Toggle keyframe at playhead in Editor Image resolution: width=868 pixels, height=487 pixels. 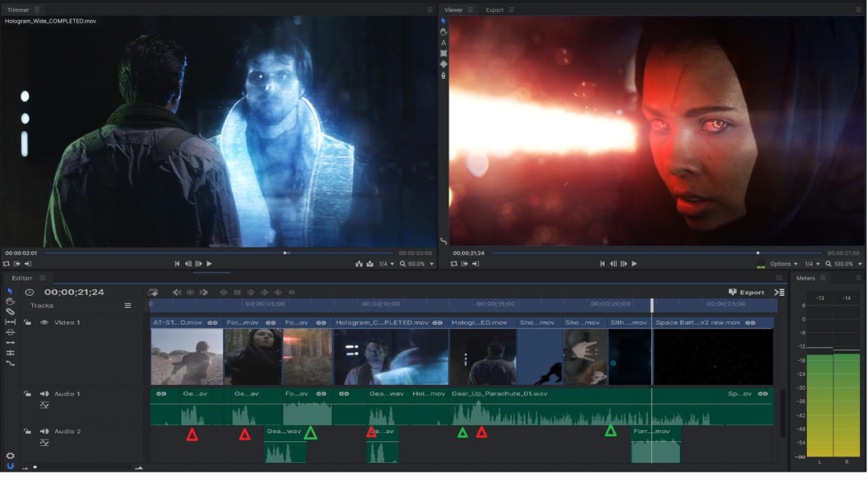(190, 293)
